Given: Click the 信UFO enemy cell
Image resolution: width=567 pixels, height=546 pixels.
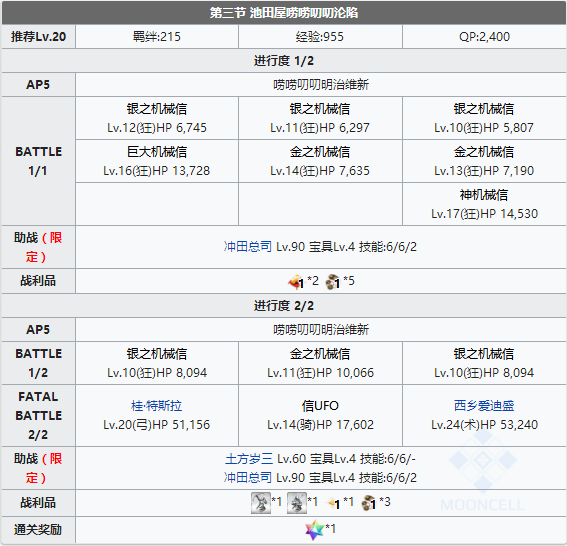Looking at the screenshot, I should pyautogui.click(x=320, y=415).
